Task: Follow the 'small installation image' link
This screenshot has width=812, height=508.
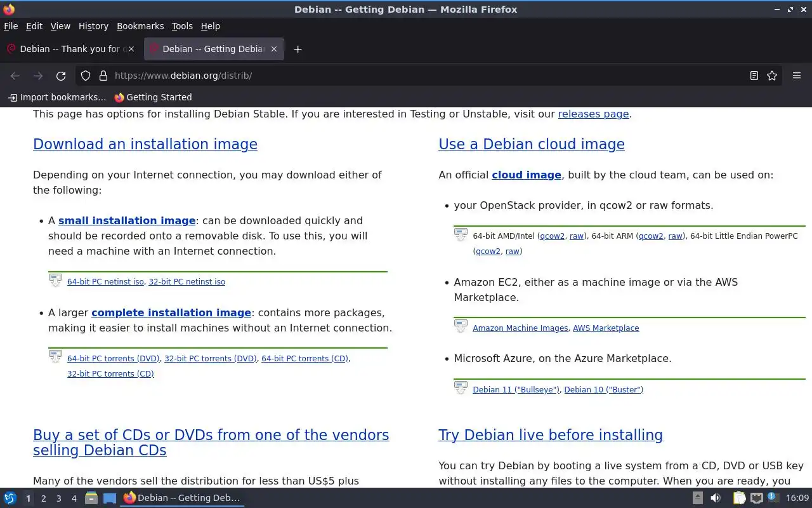Action: coord(127,220)
